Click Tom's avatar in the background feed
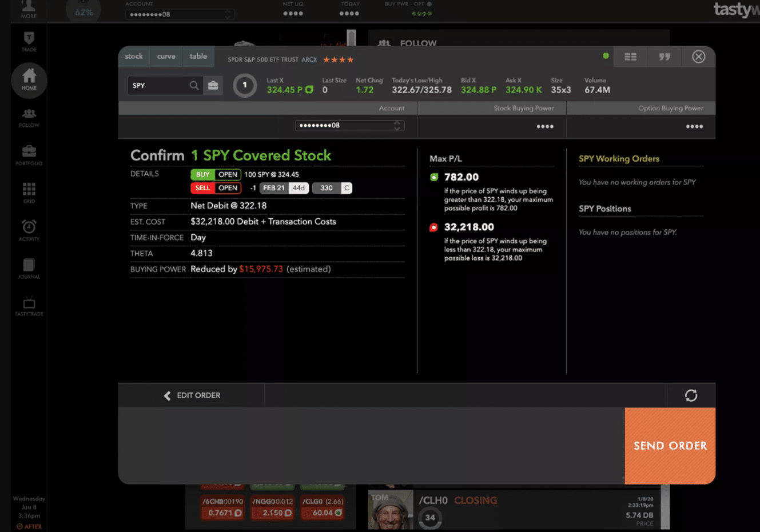 [x=391, y=510]
